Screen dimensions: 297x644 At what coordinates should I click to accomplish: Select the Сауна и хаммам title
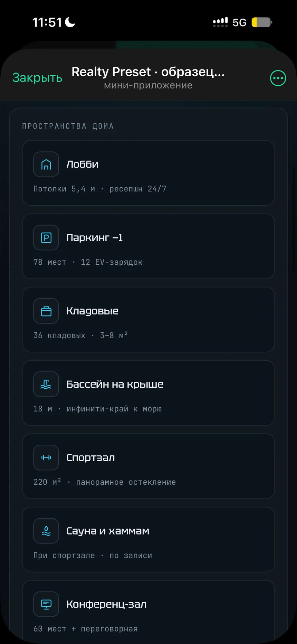pos(108,531)
